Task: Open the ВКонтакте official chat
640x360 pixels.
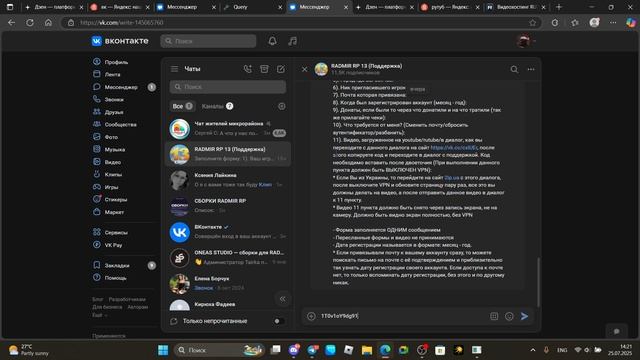Action: [x=228, y=231]
